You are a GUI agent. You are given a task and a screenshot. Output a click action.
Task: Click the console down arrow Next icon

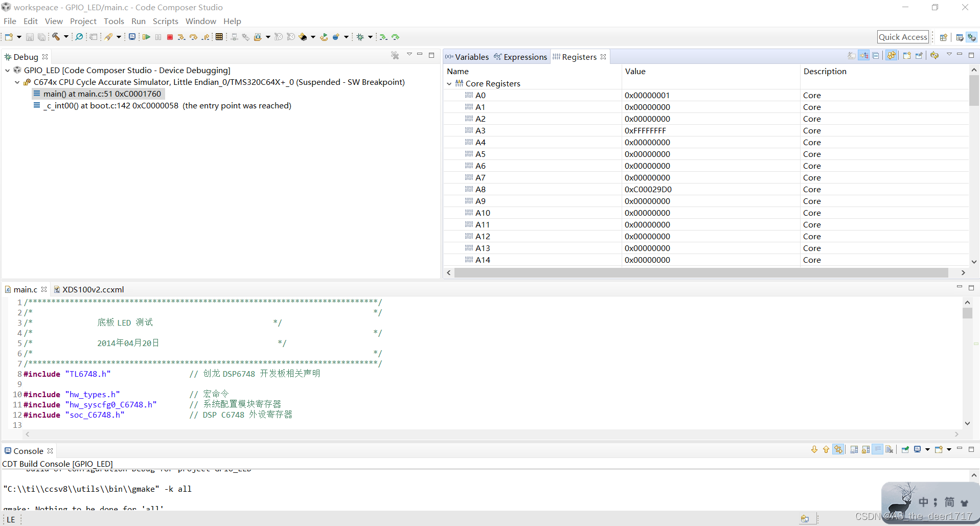tap(814, 449)
